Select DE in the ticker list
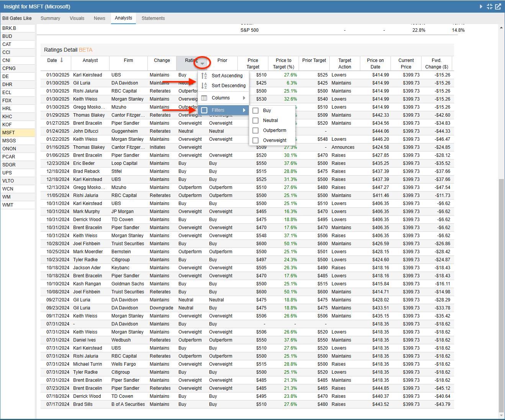This screenshot has height=420, width=505. point(18,77)
